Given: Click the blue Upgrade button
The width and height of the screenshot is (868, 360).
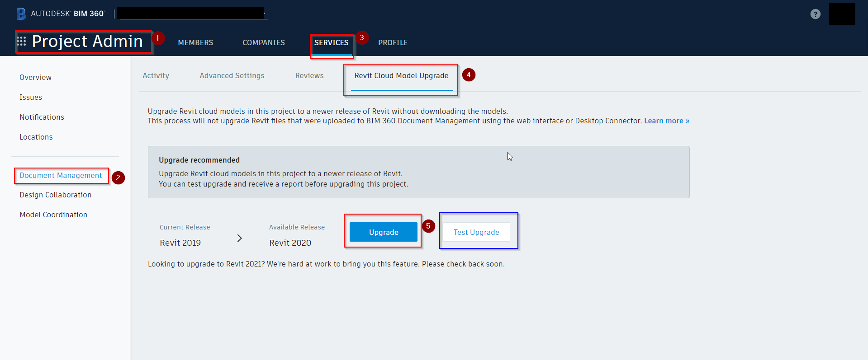Looking at the screenshot, I should tap(384, 232).
